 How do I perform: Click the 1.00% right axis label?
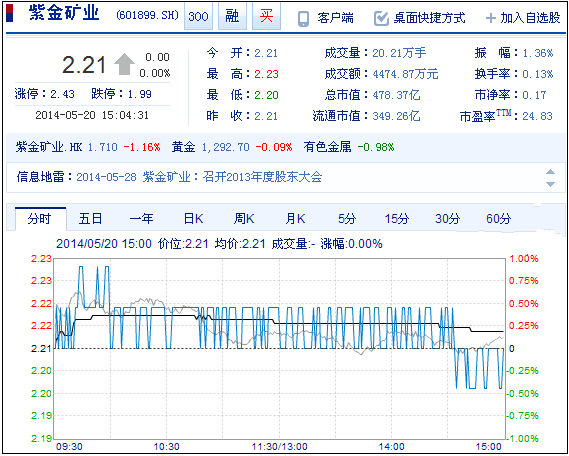524,259
